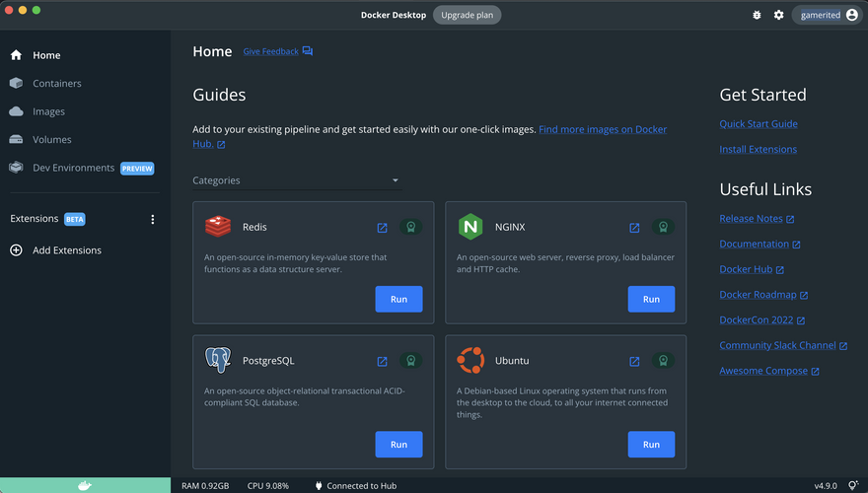The width and height of the screenshot is (868, 493).
Task: Open the Give Feedback link
Action: coord(271,51)
